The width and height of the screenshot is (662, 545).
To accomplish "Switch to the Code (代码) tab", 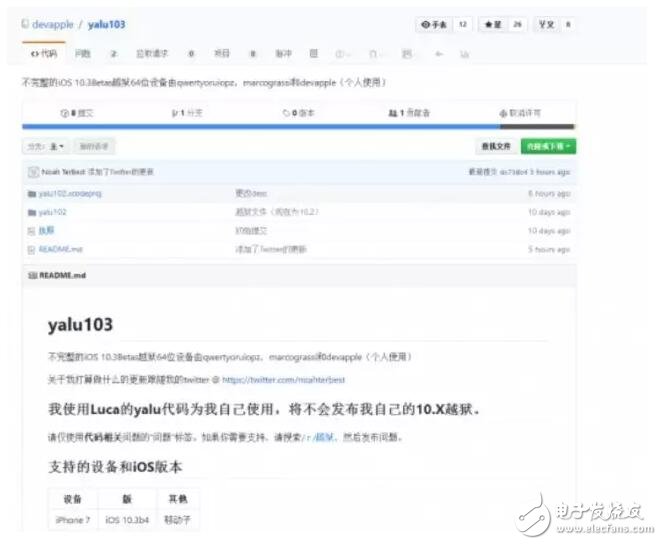I will coord(43,54).
